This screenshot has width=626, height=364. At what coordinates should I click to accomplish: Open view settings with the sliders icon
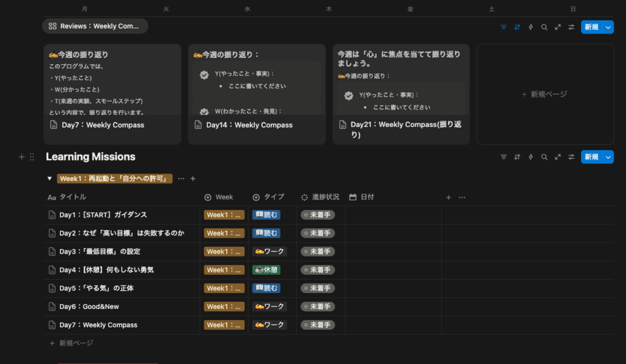click(571, 157)
